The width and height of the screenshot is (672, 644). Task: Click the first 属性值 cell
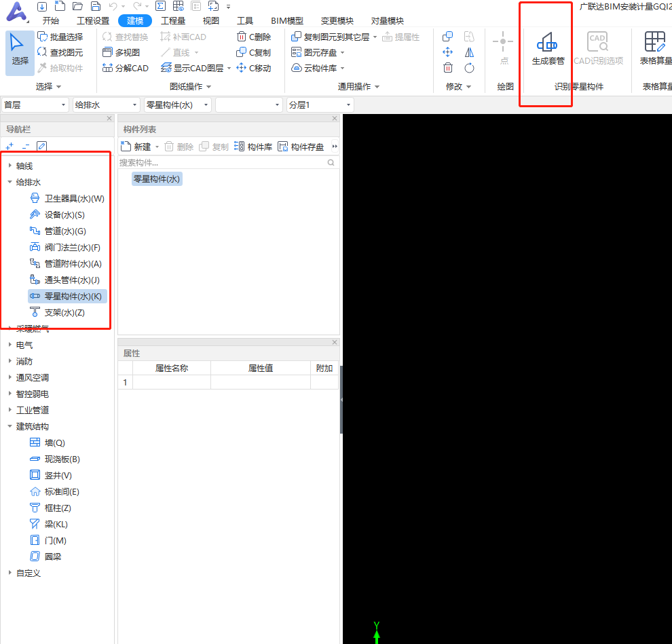260,382
